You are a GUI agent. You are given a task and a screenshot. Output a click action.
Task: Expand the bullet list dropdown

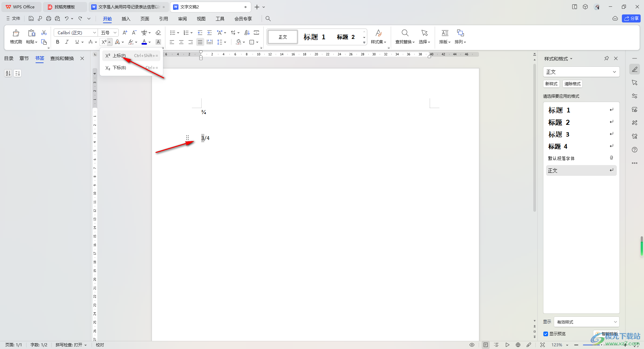(178, 33)
